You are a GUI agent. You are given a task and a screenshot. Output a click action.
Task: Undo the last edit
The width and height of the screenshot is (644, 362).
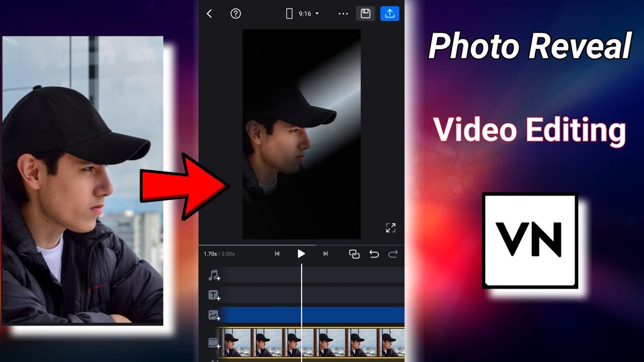374,254
